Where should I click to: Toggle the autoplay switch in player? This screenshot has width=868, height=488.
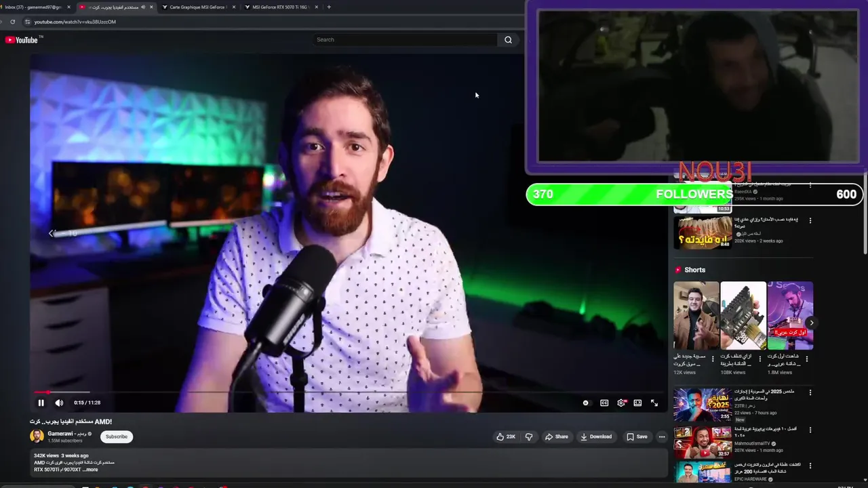586,403
